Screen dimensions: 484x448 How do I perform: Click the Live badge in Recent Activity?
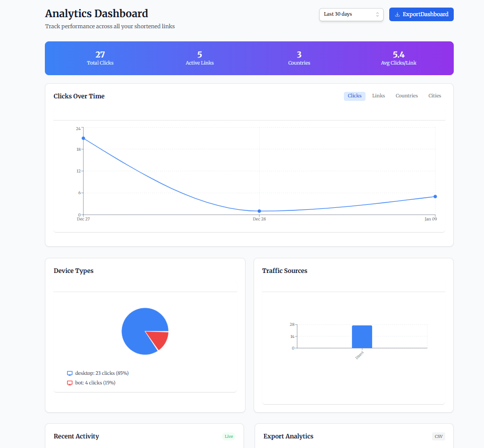229,436
